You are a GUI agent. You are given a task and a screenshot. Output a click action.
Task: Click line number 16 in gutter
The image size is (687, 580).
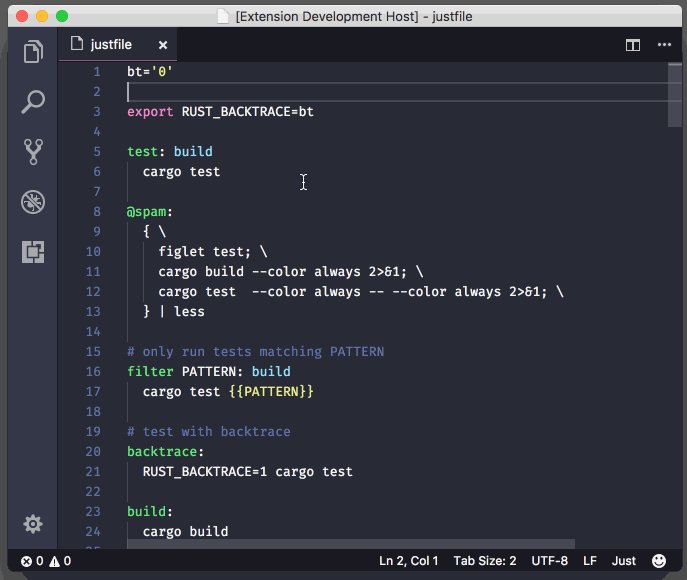[93, 371]
